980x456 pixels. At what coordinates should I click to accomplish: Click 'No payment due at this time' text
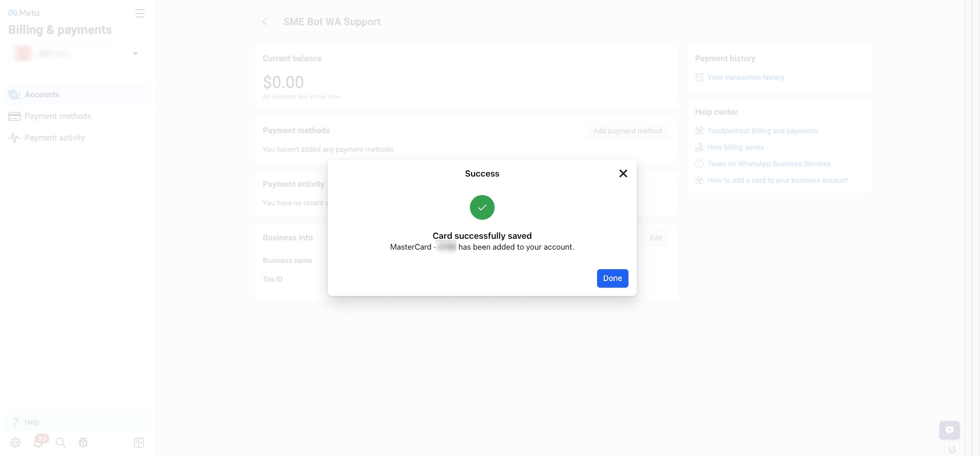[x=302, y=97]
